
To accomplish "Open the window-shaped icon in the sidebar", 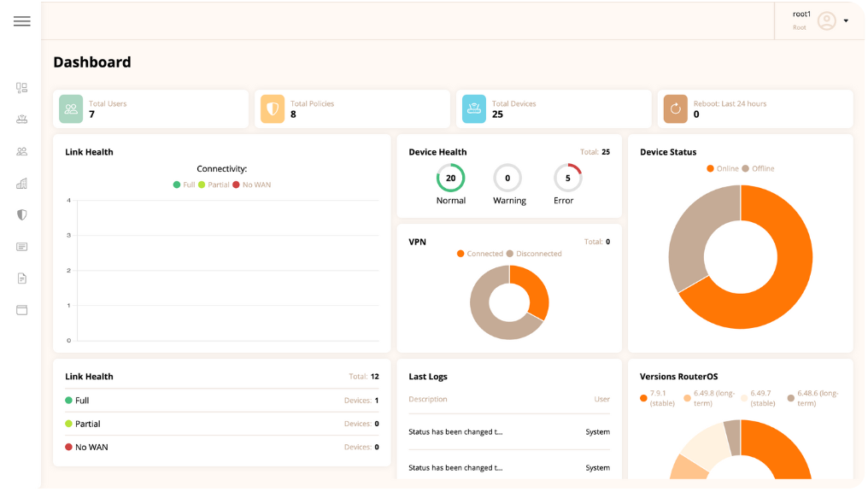I will pos(21,310).
